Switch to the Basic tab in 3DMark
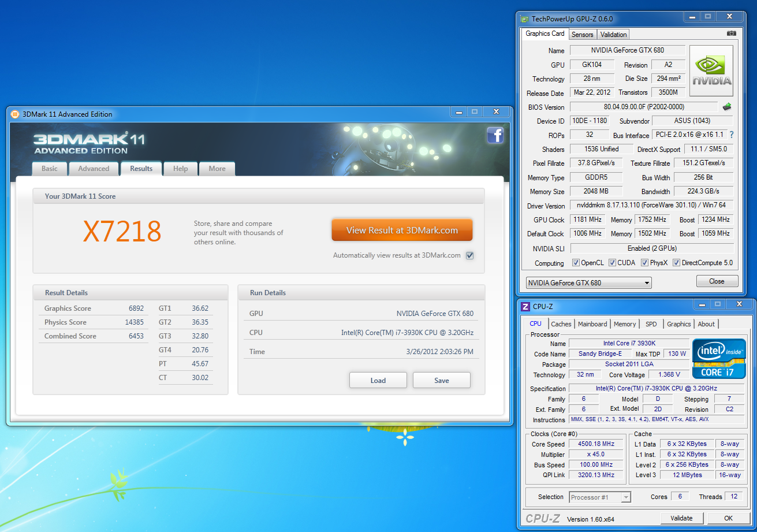The height and width of the screenshot is (532, 757). 50,169
